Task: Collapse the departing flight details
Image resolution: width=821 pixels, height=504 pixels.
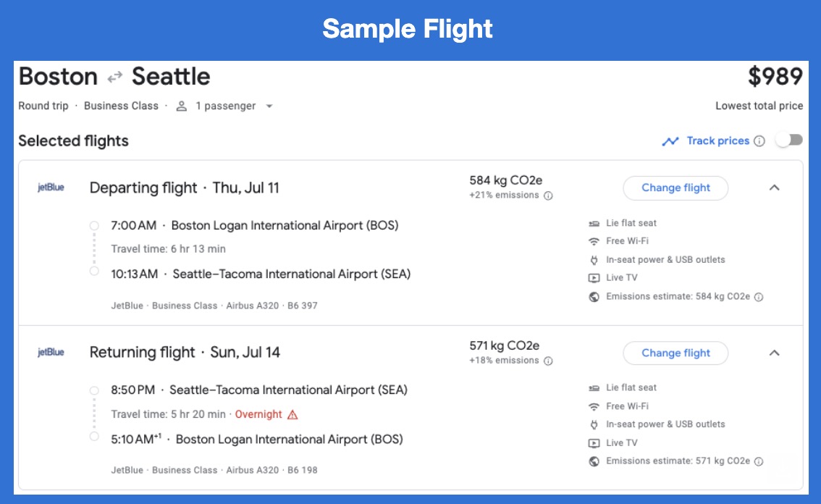Action: click(x=775, y=188)
